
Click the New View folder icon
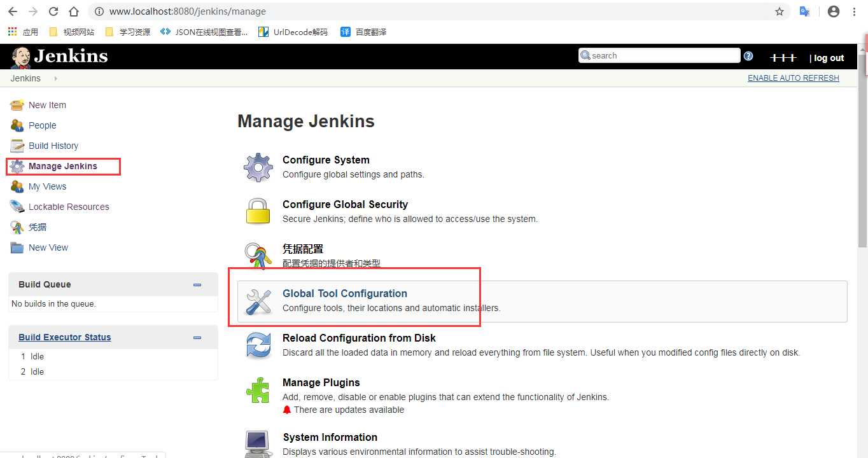coord(17,247)
